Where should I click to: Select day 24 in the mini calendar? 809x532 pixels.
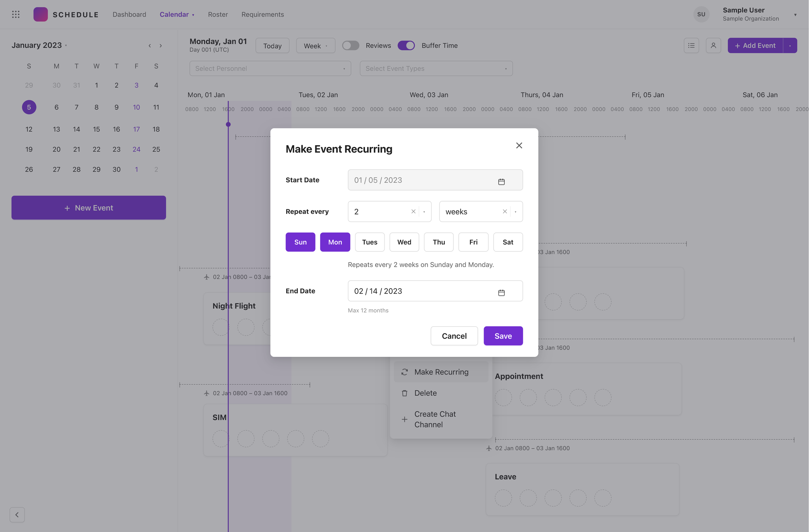(136, 149)
